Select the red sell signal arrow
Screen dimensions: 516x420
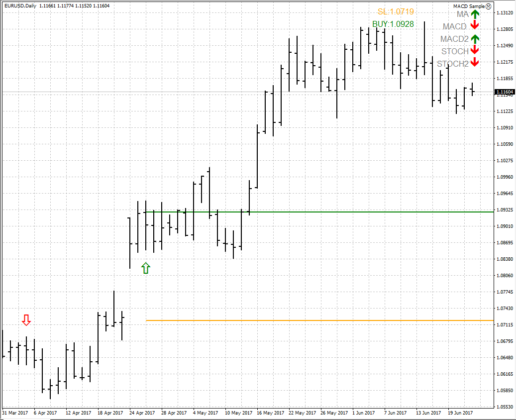[26, 320]
